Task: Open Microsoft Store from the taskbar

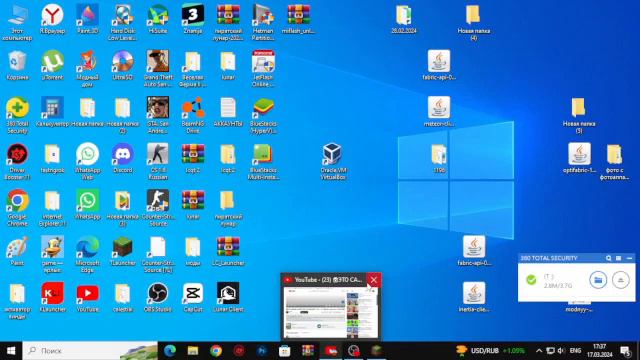Action: click(x=284, y=351)
